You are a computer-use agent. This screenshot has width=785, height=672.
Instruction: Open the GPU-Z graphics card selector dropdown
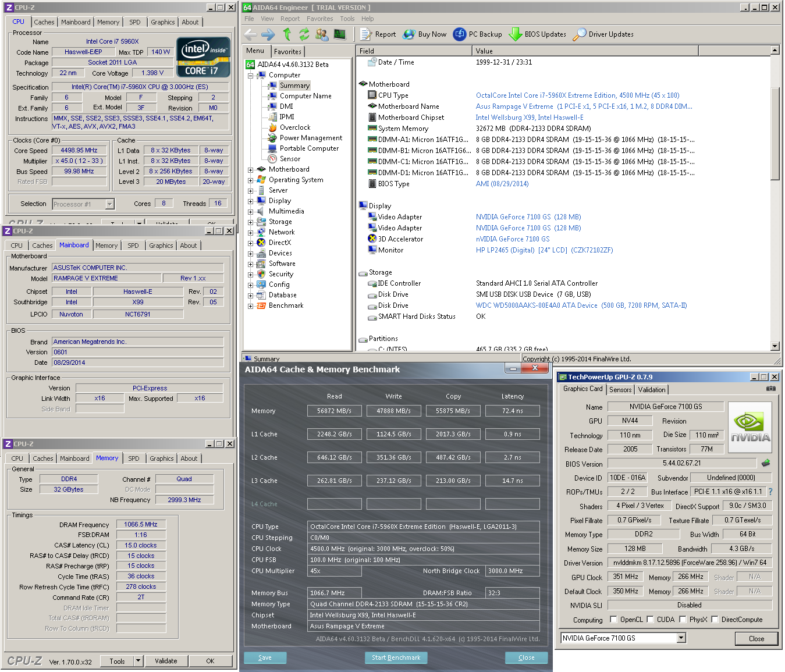pos(681,638)
